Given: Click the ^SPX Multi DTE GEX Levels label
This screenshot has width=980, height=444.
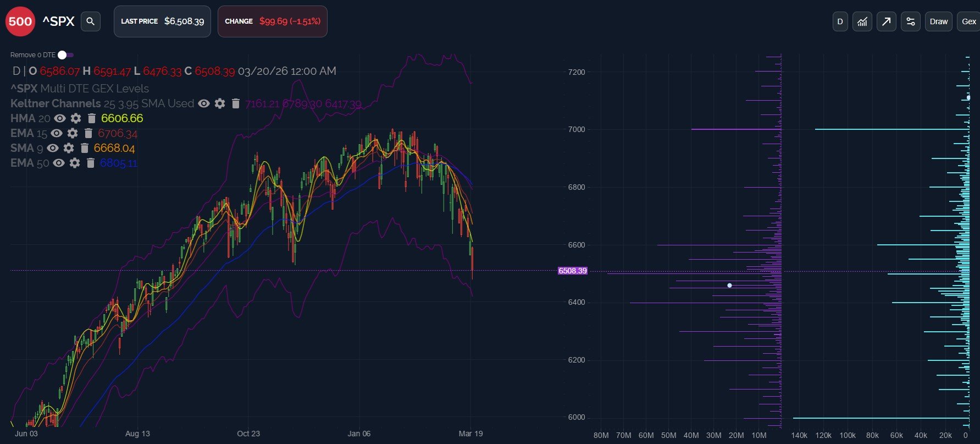Looking at the screenshot, I should point(80,89).
